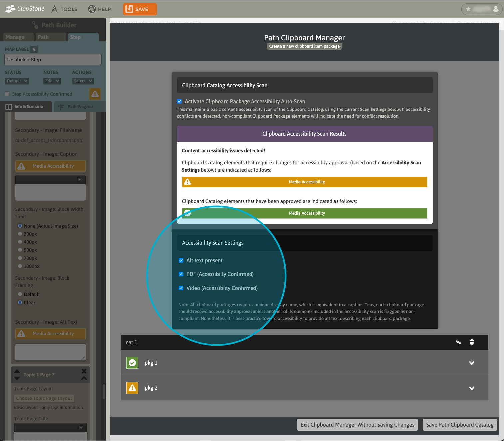Click Exit Clipboard Manager Without Saving Changes
Screen dimensions: 504x441
(357, 425)
